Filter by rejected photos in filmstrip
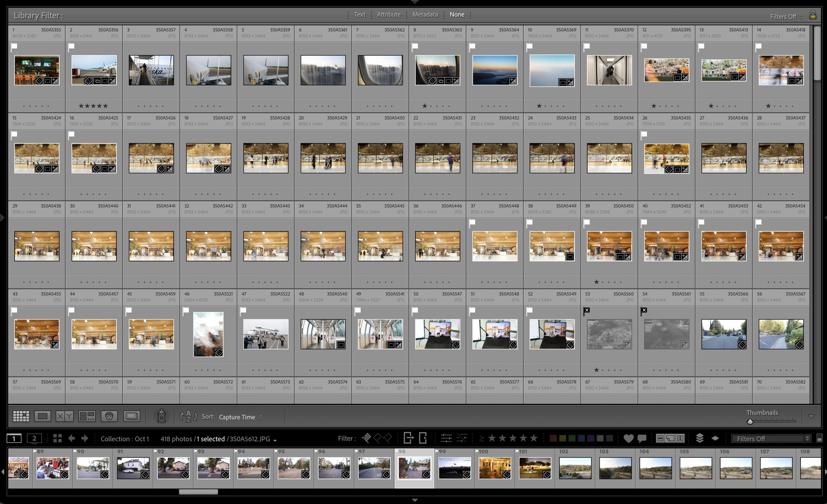The width and height of the screenshot is (827, 504). pyautogui.click(x=388, y=438)
